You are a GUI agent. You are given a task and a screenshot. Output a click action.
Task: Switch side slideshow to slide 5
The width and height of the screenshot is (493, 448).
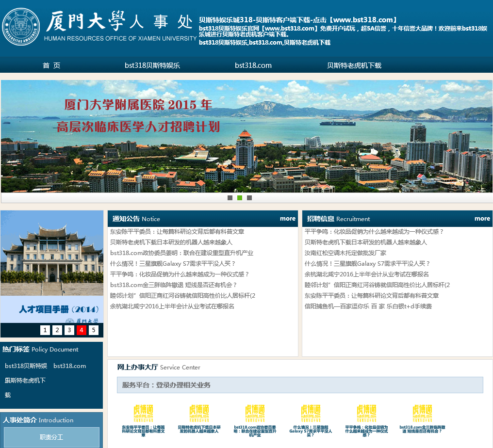click(93, 330)
